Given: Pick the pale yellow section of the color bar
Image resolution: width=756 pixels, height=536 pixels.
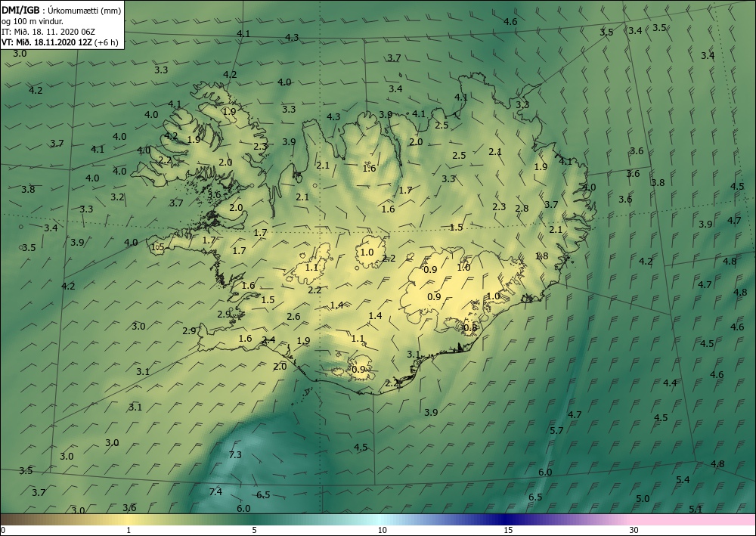Looking at the screenshot, I should (129, 519).
